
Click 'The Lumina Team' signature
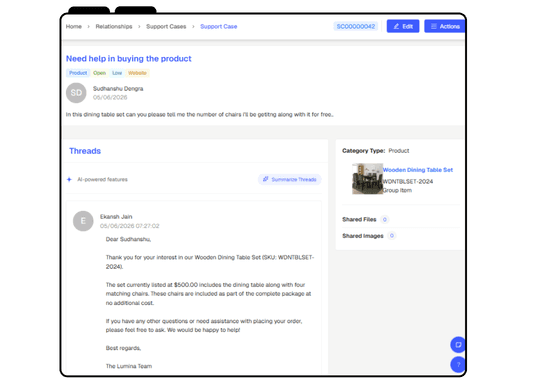pos(129,366)
